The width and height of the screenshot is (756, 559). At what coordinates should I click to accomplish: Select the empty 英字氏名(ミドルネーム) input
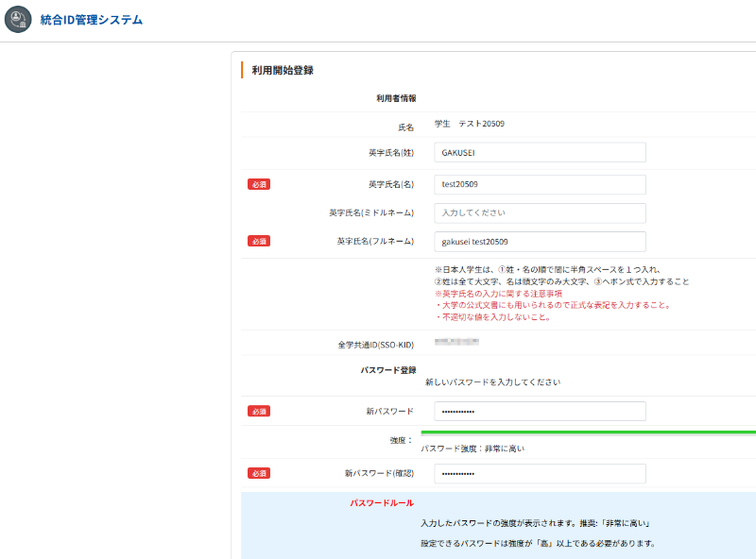540,213
